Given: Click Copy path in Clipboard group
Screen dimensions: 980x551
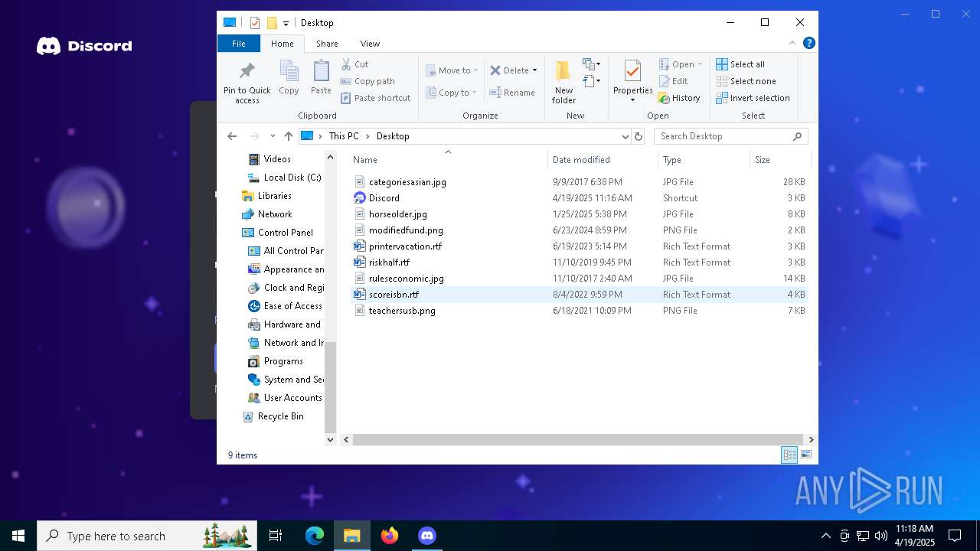Looking at the screenshot, I should point(367,81).
